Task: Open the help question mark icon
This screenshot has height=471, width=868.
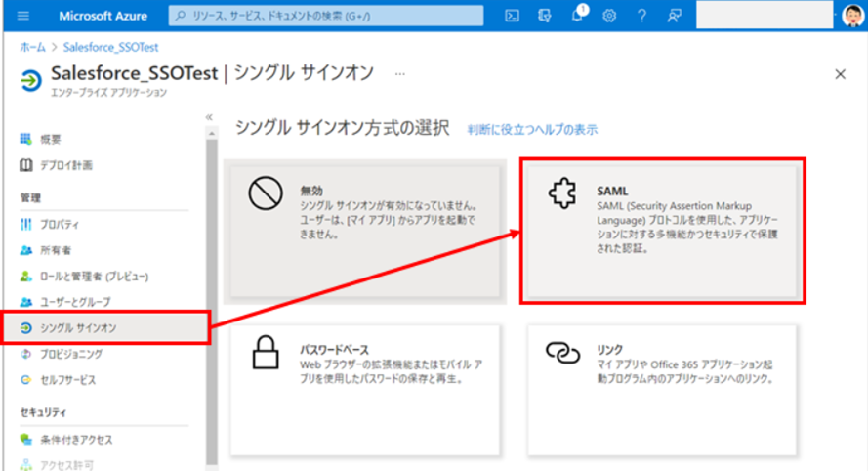Action: (x=641, y=16)
